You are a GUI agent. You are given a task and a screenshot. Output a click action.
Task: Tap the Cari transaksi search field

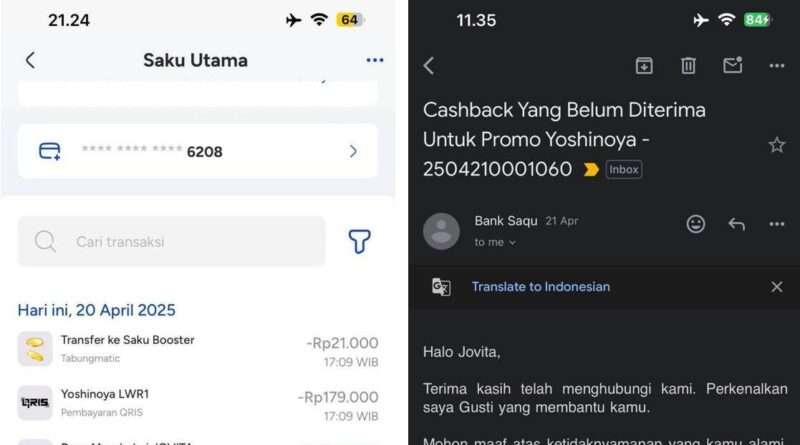[171, 241]
